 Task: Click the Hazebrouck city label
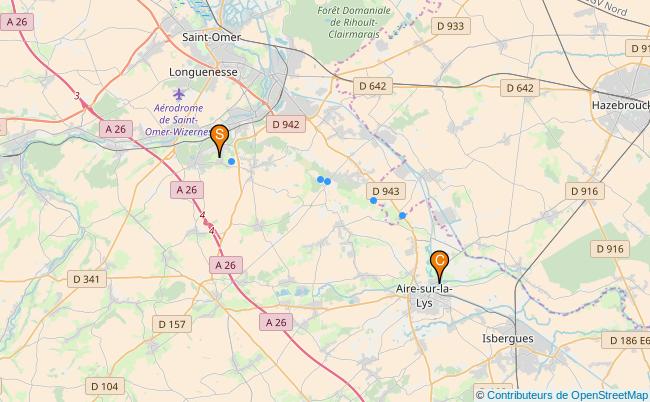click(621, 105)
